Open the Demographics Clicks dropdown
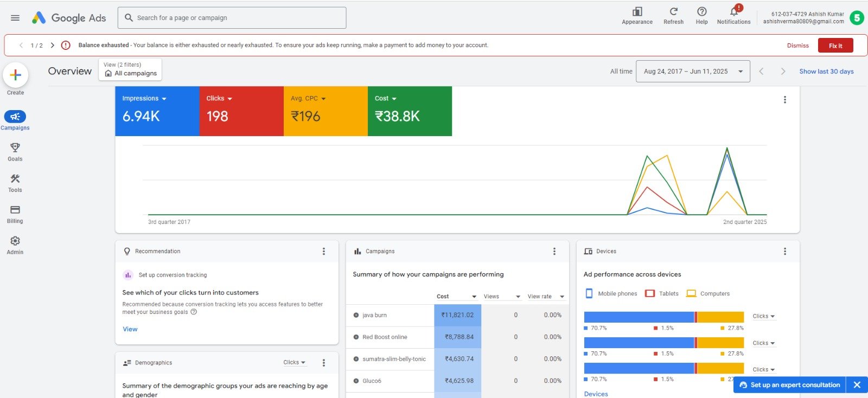Screen dimensions: 868x398 point(295,362)
